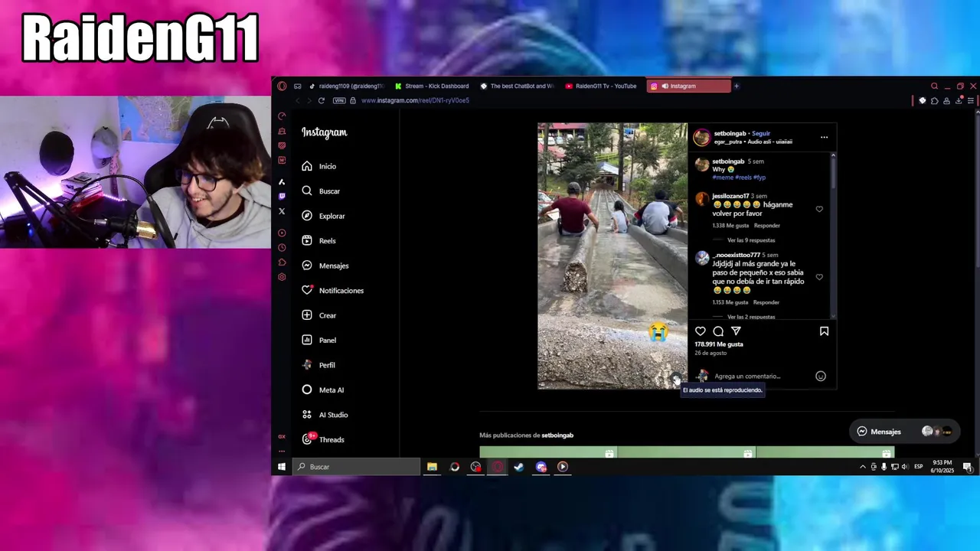Click the Buscar magnifier in Instagram sidebar
The height and width of the screenshot is (551, 980).
click(x=307, y=191)
